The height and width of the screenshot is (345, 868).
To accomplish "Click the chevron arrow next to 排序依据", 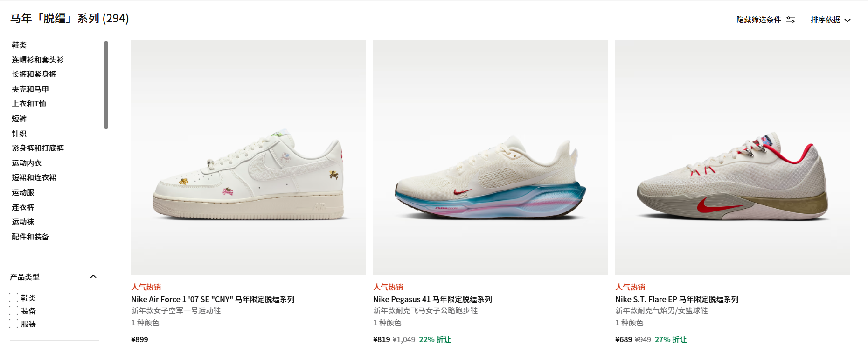I will tap(847, 20).
